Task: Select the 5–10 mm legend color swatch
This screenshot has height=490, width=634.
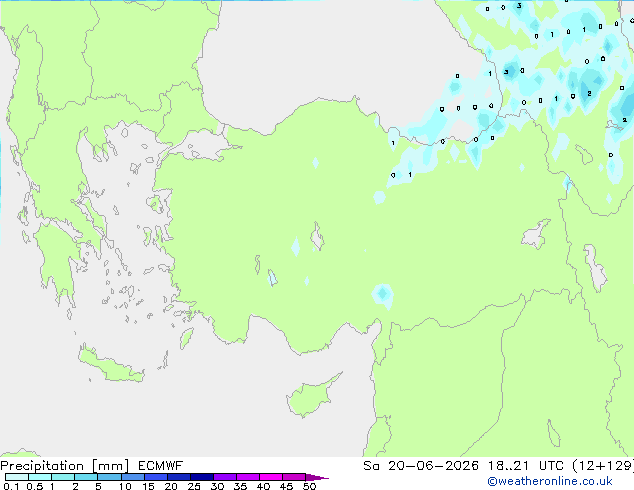Action: coord(109,477)
